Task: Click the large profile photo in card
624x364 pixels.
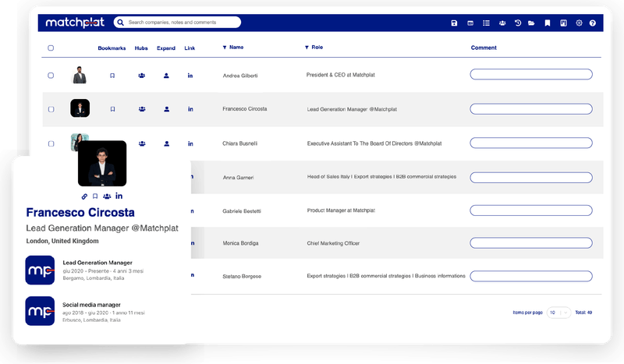Action: coord(102,164)
